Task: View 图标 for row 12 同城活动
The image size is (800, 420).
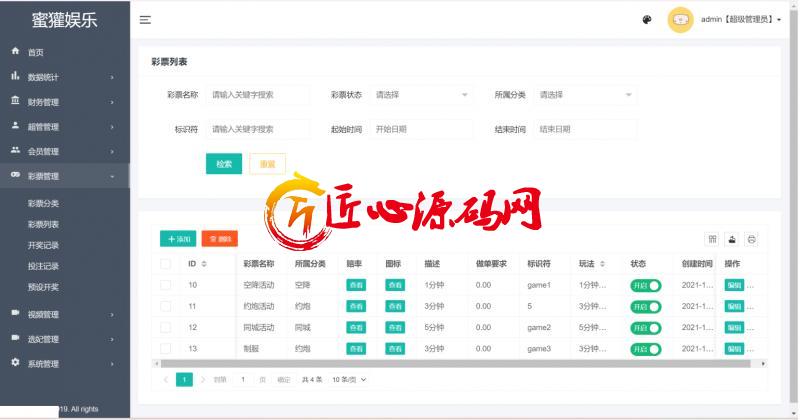Action: coord(395,328)
